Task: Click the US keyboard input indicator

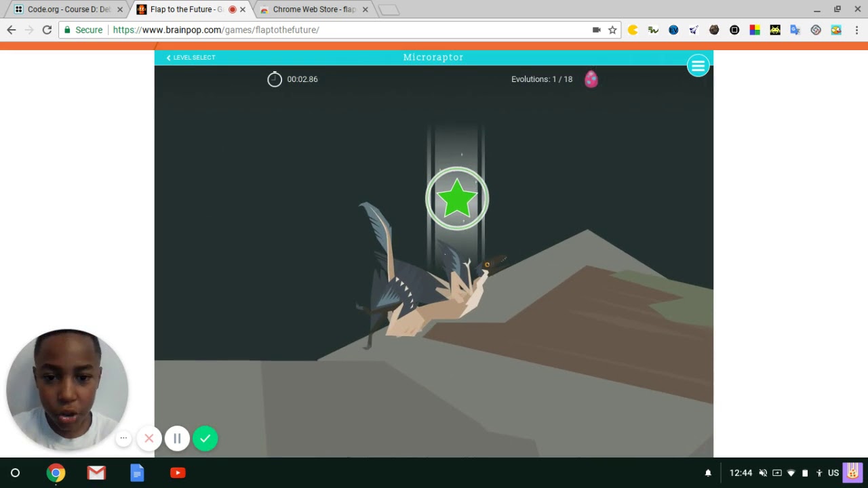Action: (x=833, y=473)
